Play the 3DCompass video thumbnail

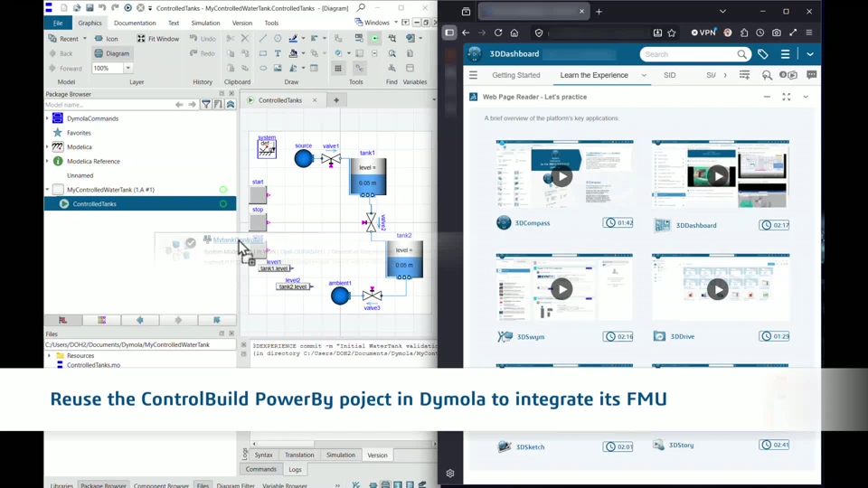pos(561,176)
